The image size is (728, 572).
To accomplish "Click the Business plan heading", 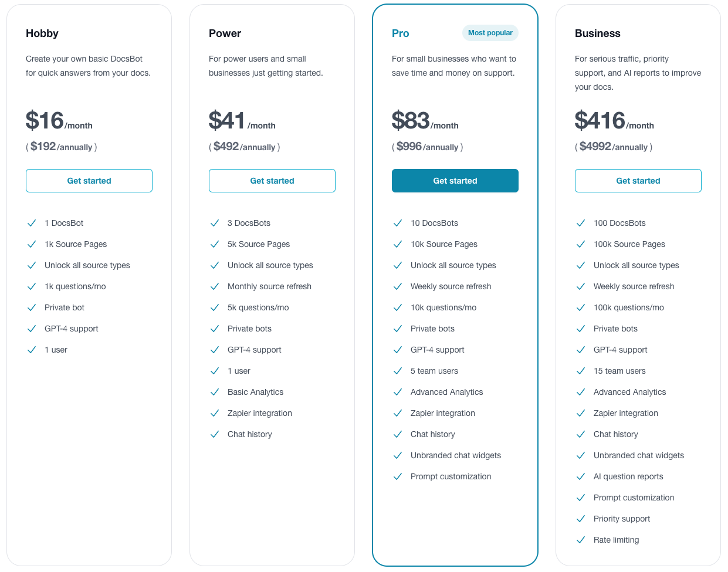I will click(x=598, y=33).
